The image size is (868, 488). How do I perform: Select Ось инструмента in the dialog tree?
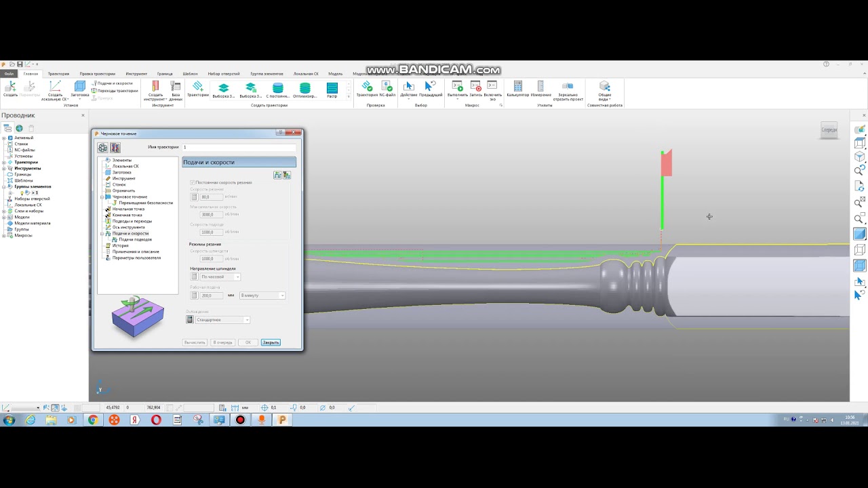click(128, 227)
